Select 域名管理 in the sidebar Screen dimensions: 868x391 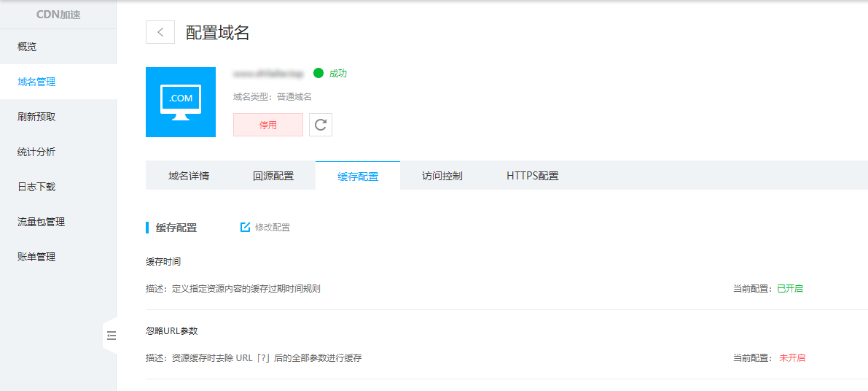coord(36,82)
